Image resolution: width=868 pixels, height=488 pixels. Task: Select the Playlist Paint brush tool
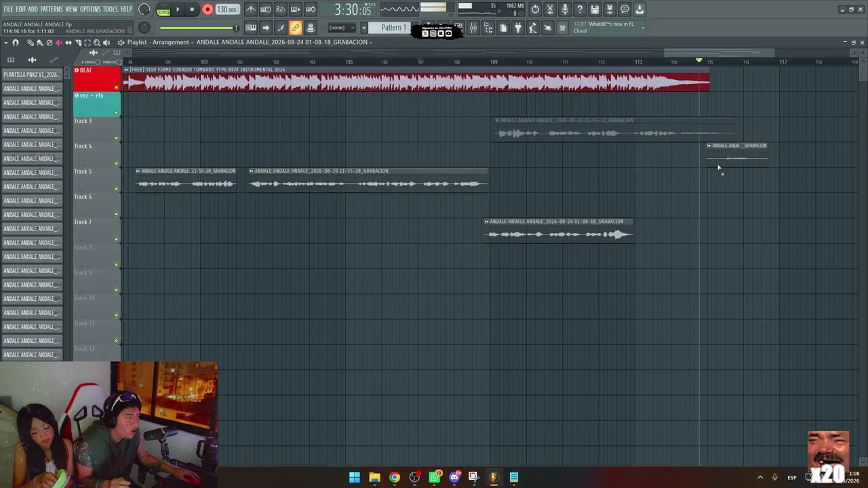pos(40,43)
